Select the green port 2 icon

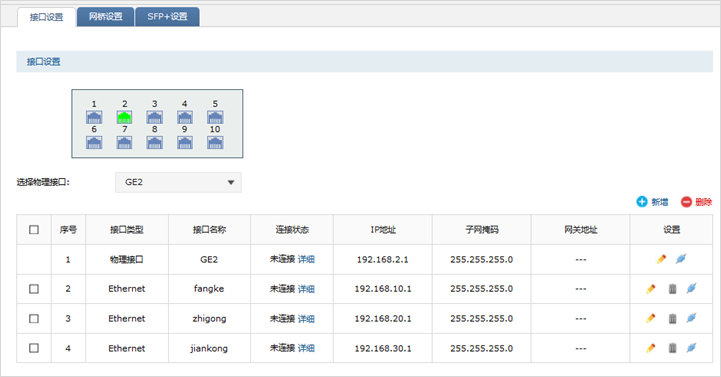pos(124,117)
